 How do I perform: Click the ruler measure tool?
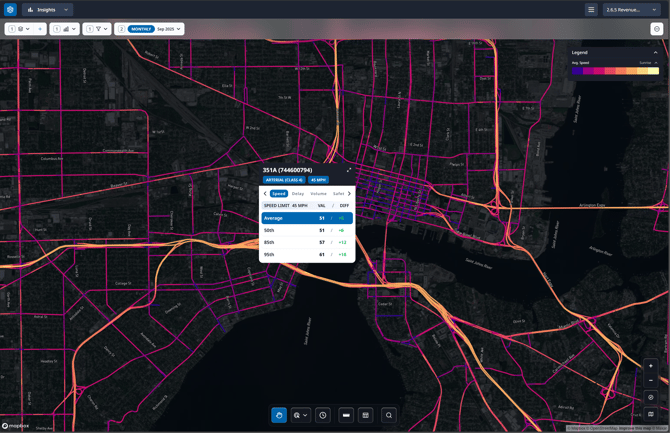point(346,415)
